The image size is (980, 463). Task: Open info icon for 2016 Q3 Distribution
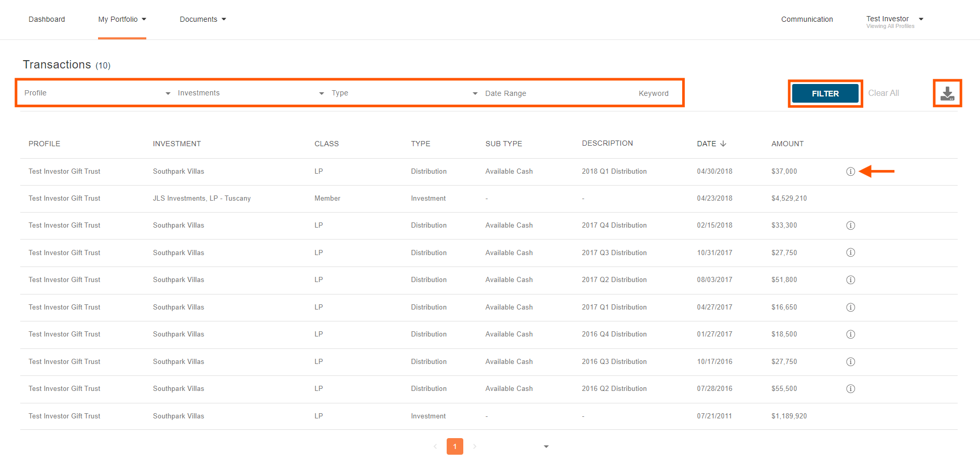850,362
